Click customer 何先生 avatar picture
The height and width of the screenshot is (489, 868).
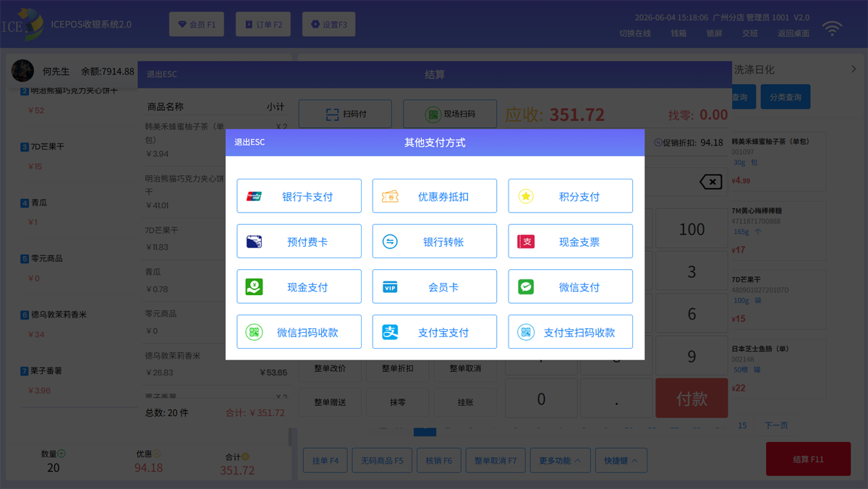[x=22, y=71]
